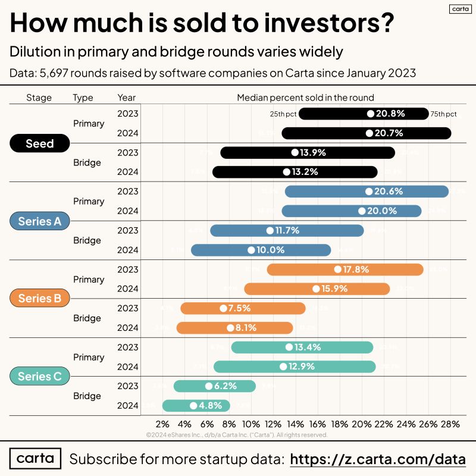This screenshot has width=476, height=476.
Task: Click the 17.8% Series B primary bar
Action: pyautogui.click(x=345, y=270)
